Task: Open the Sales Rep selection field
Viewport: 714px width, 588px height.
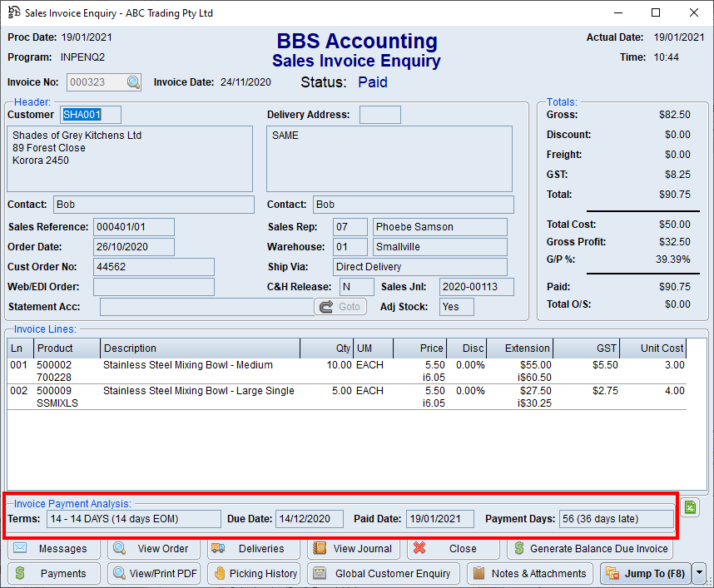Action: 350,226
